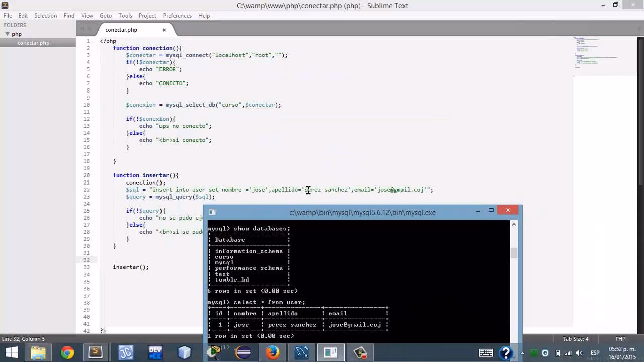Select the conectar.php tab

tap(121, 30)
